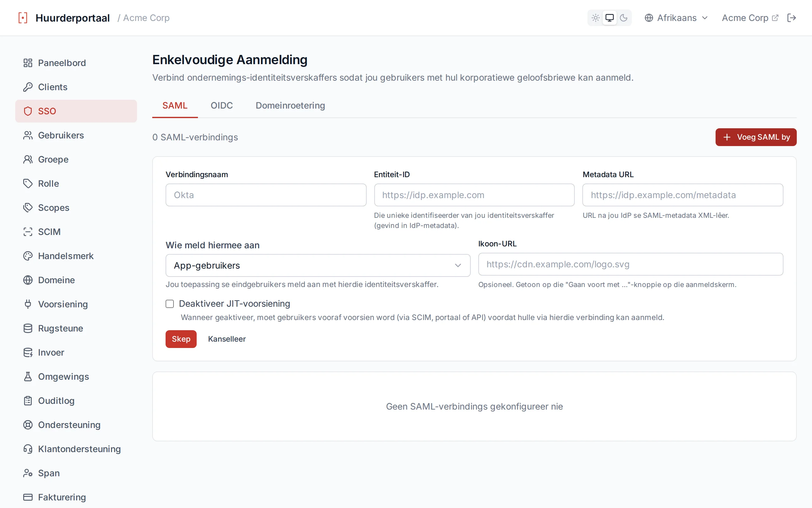The width and height of the screenshot is (812, 508).
Task: Switch to the OIDC tab
Action: click(x=221, y=106)
